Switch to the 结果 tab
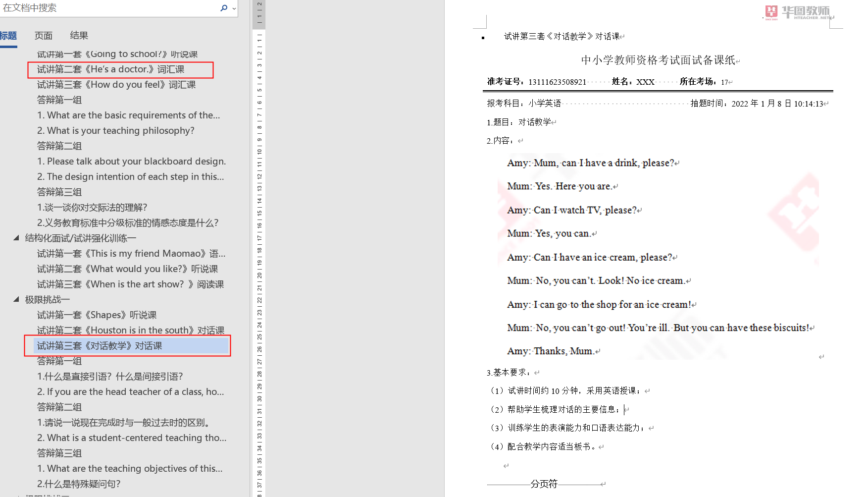This screenshot has width=868, height=497. click(x=79, y=36)
